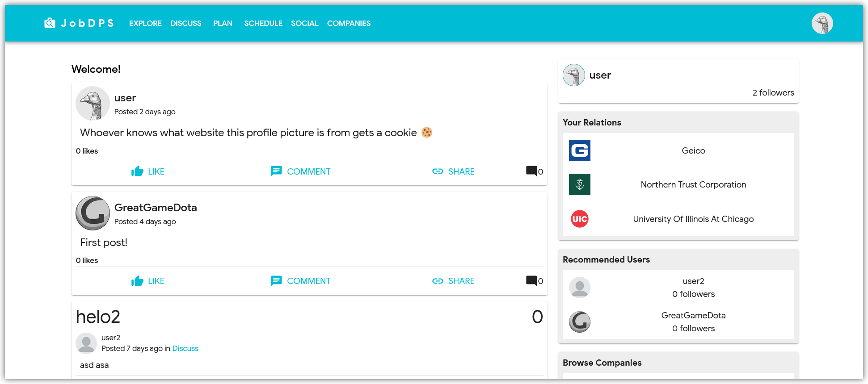Open the helo2 post title

click(x=98, y=317)
